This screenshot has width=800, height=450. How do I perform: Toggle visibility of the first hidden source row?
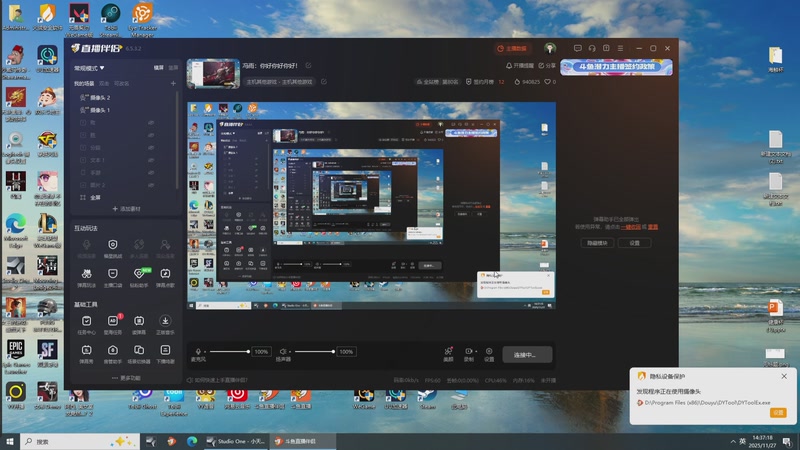pos(151,123)
